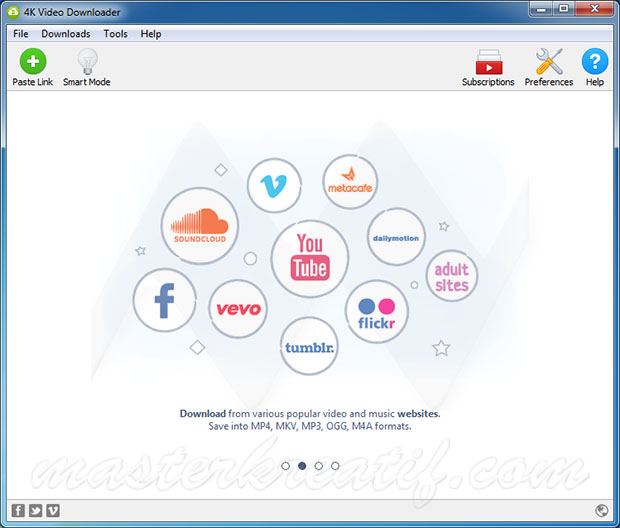Click the Tumblr logo circle

(309, 346)
